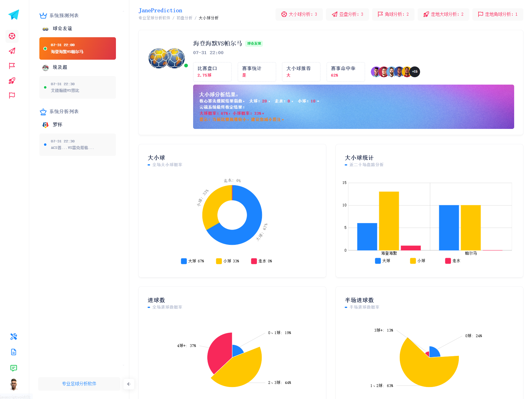Open 亚盘分析: 3 tab
Image resolution: width=532 pixels, height=399 pixels.
click(347, 14)
